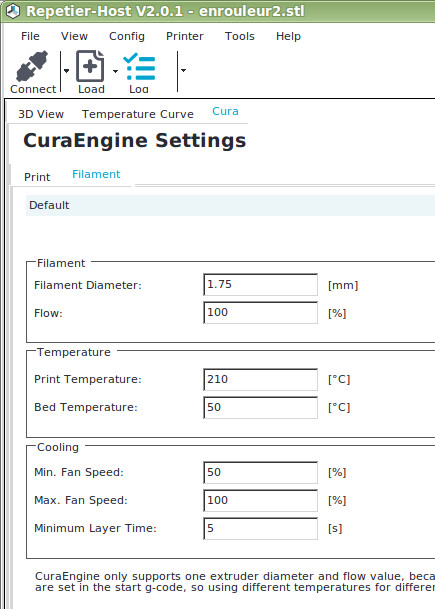This screenshot has height=609, width=435.
Task: Click the Connect plug icon
Action: click(33, 66)
